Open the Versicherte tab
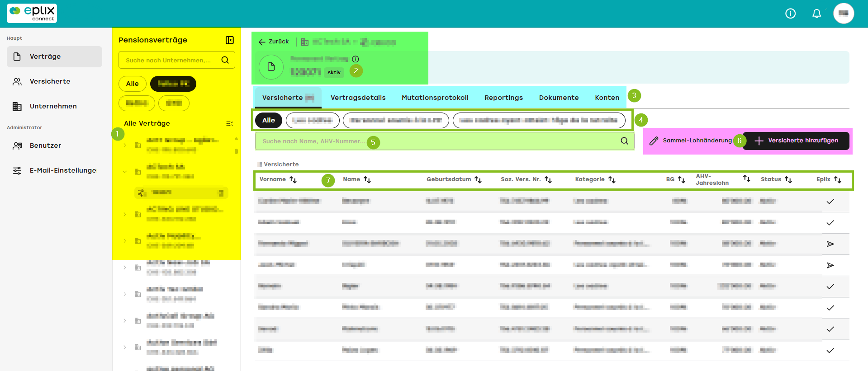 (x=288, y=98)
